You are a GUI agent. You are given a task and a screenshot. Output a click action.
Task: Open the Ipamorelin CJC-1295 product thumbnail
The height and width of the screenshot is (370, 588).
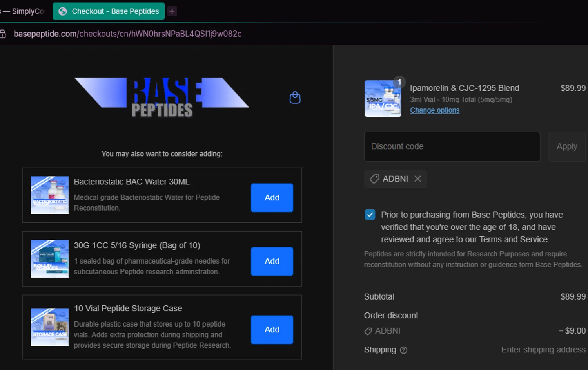[x=383, y=98]
